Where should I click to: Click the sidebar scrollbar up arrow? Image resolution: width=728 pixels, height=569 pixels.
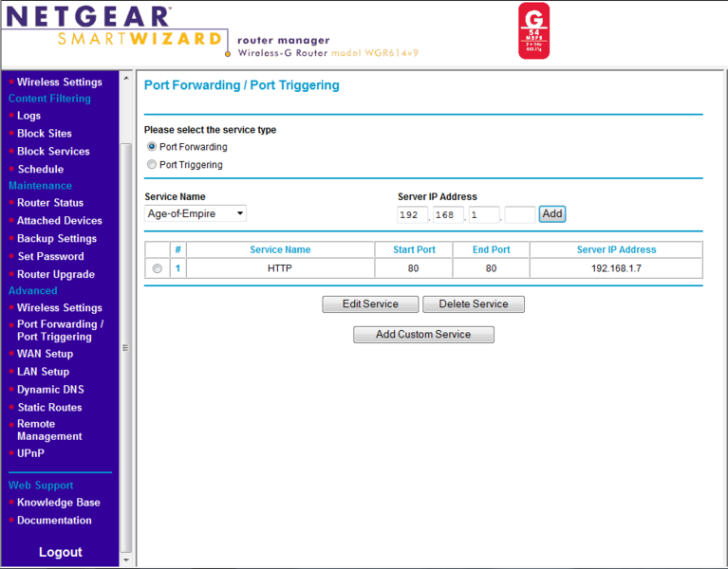pyautogui.click(x=126, y=78)
